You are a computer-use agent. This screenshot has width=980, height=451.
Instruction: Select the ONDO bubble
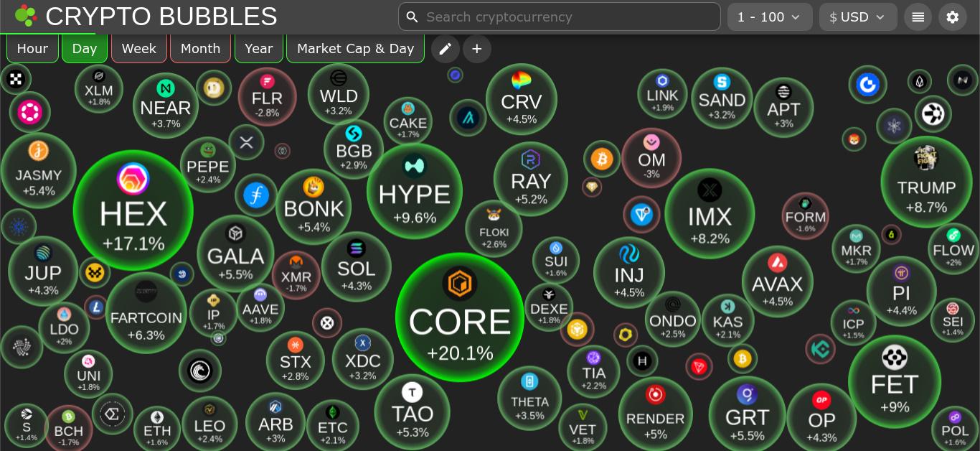pyautogui.click(x=673, y=319)
